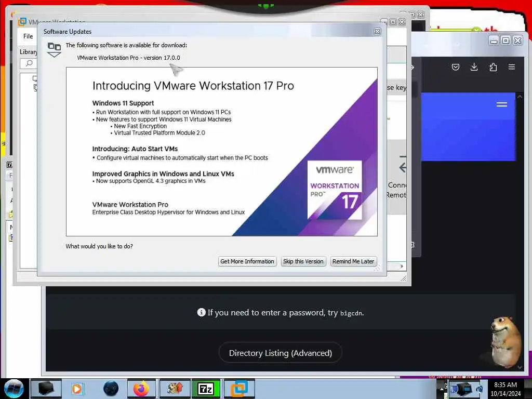This screenshot has width=532, height=399.
Task: Open the Firefox application hamburger menu
Action: [512, 67]
